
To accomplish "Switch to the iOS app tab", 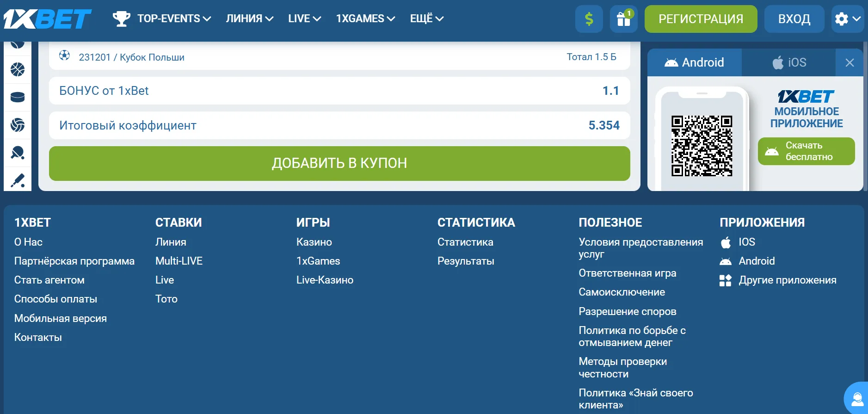I will coord(789,62).
